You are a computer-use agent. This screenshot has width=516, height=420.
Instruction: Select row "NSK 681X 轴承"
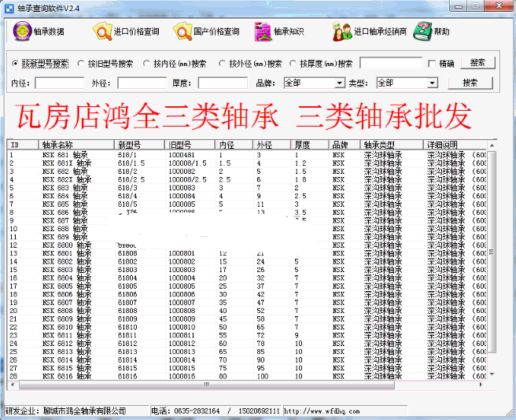pyautogui.click(x=247, y=164)
